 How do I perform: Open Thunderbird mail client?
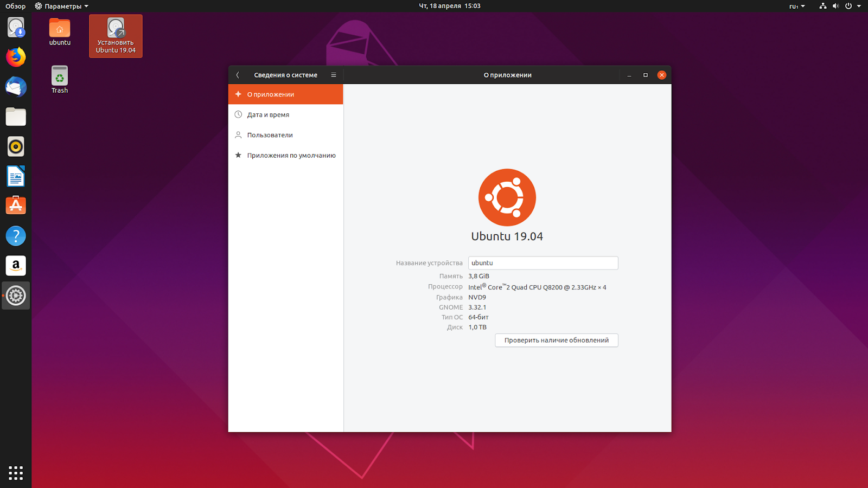(16, 87)
